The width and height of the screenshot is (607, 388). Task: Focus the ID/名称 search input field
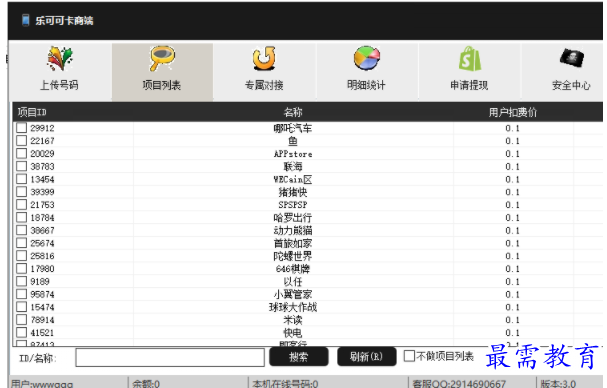point(170,357)
